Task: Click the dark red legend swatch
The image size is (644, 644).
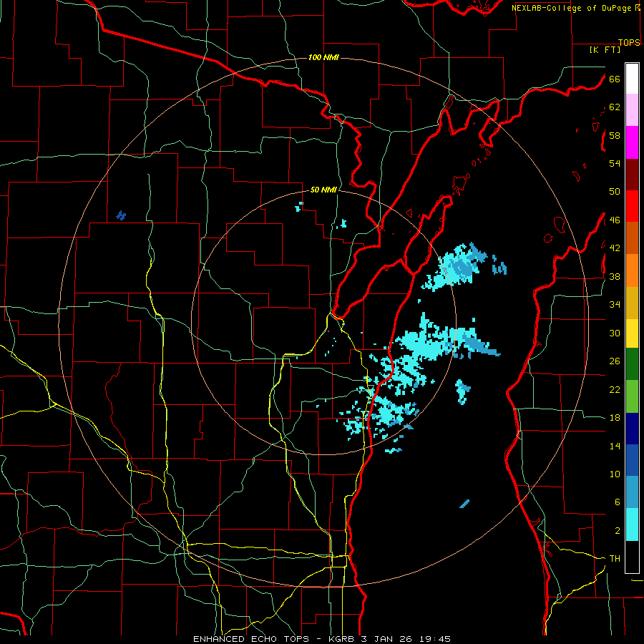Action: 632,175
